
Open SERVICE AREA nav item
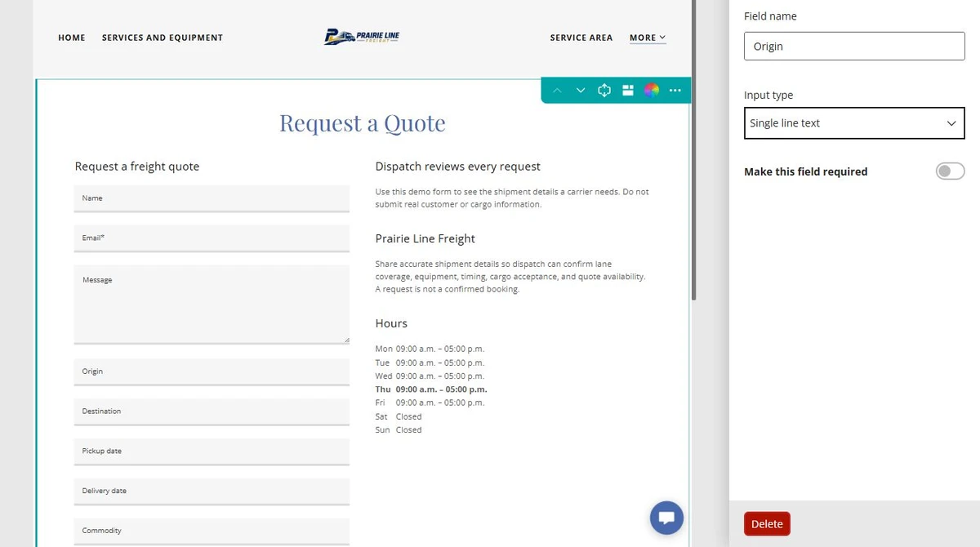click(x=581, y=38)
